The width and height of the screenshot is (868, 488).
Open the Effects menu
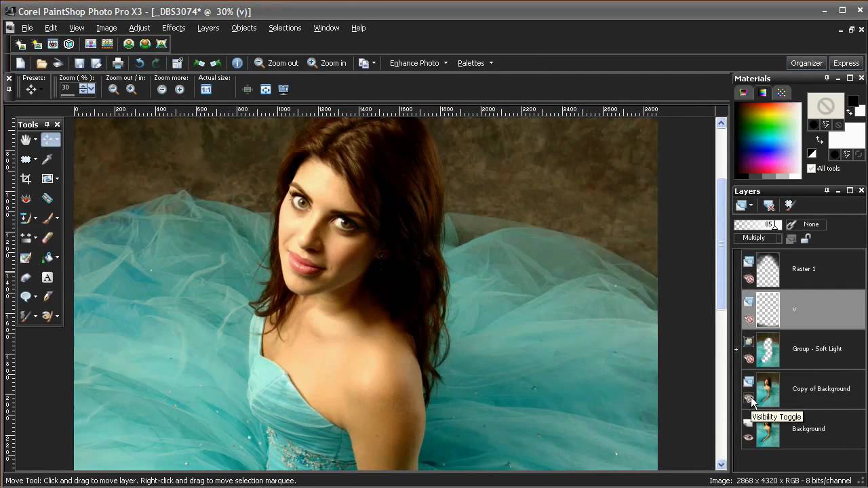[174, 28]
